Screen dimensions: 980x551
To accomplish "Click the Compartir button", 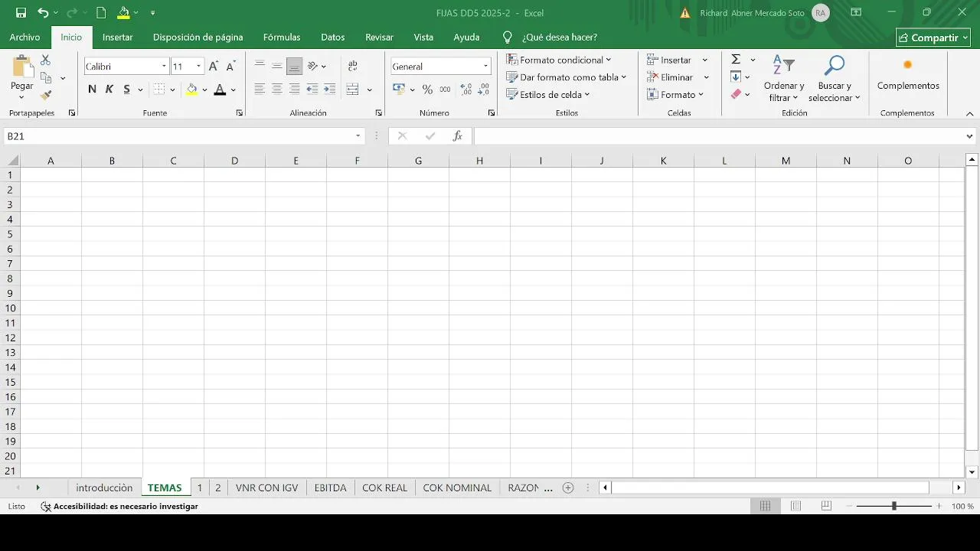I will (x=933, y=37).
